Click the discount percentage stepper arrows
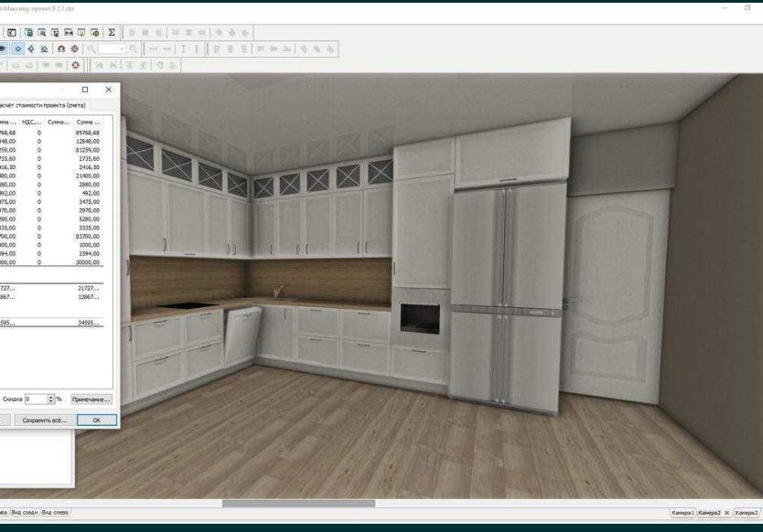763x532 pixels. [51, 399]
